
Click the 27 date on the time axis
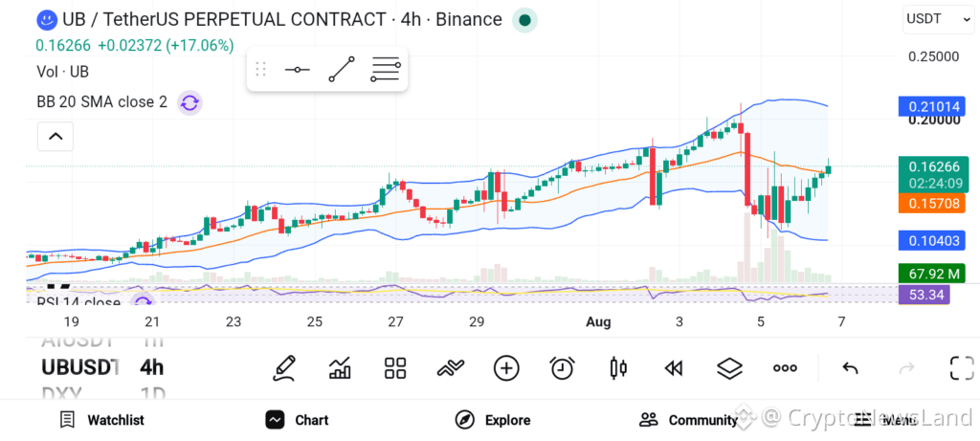coord(395,322)
